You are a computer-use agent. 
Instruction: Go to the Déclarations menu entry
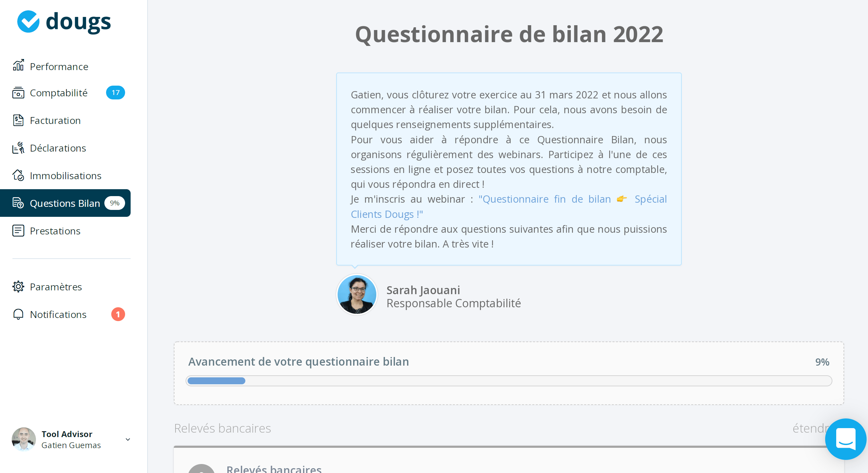click(x=58, y=148)
